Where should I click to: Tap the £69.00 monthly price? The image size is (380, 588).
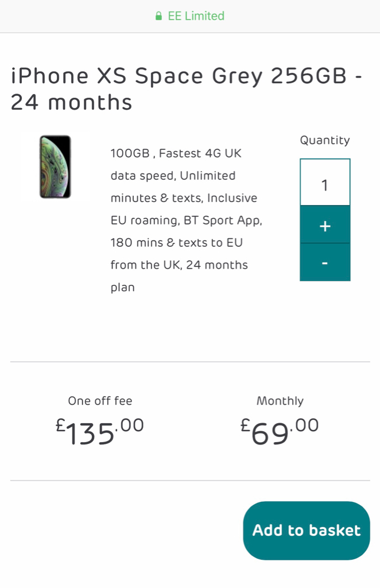pyautogui.click(x=280, y=432)
